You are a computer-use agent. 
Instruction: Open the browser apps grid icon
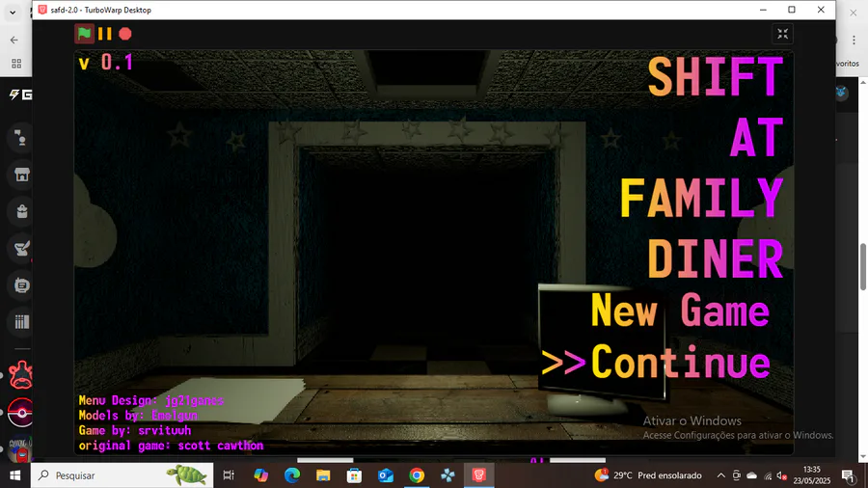pyautogui.click(x=16, y=64)
